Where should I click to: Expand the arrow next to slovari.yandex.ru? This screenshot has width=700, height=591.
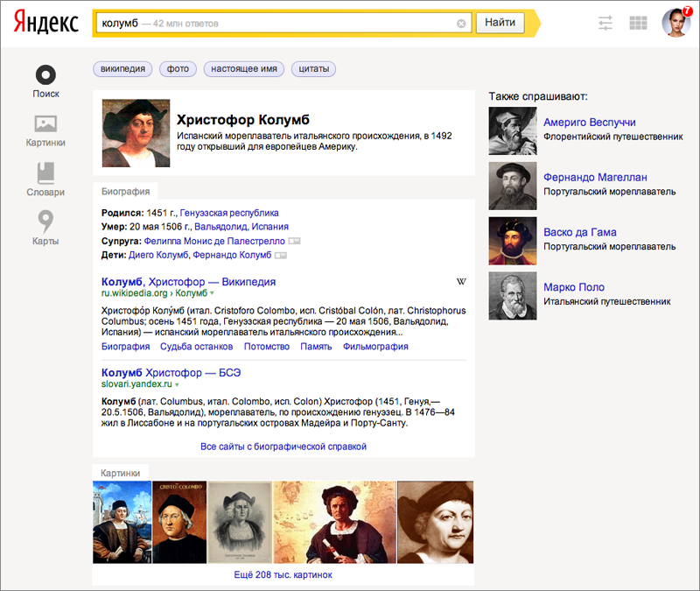[x=178, y=384]
